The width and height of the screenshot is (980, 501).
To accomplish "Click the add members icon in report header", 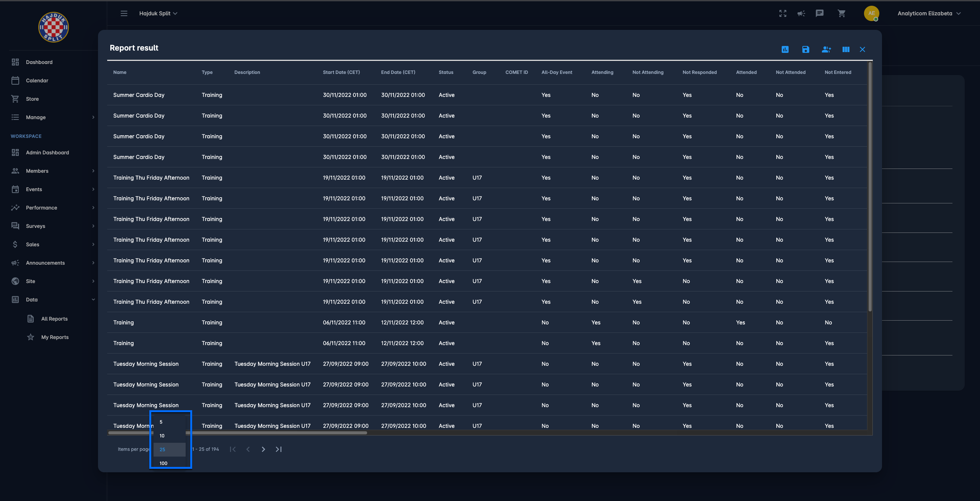I will click(826, 49).
